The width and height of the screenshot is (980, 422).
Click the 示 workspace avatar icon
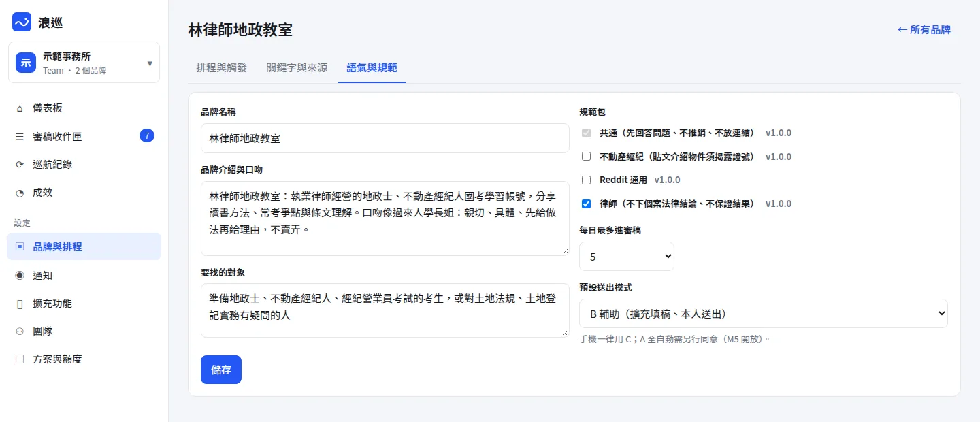pos(26,63)
